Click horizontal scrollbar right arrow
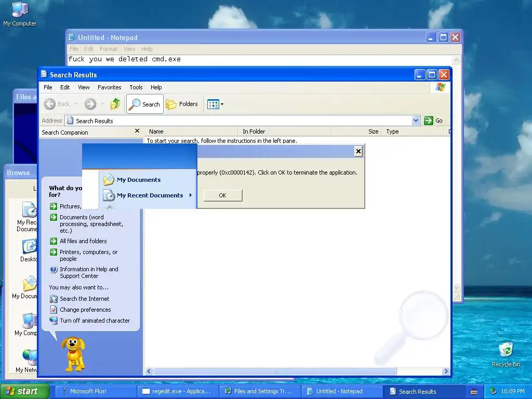Screen dimensions: 532x399 pos(446,371)
